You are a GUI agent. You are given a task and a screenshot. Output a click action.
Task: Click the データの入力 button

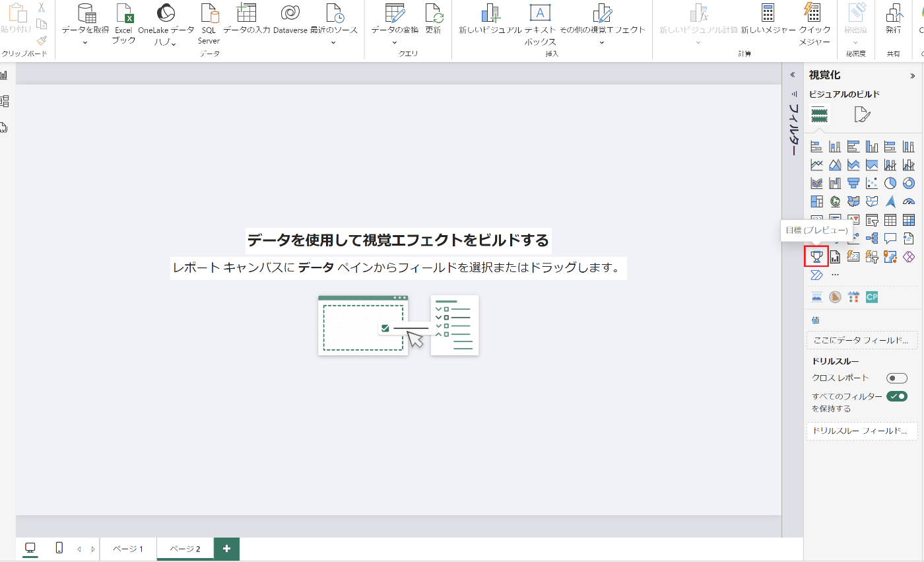(x=246, y=18)
